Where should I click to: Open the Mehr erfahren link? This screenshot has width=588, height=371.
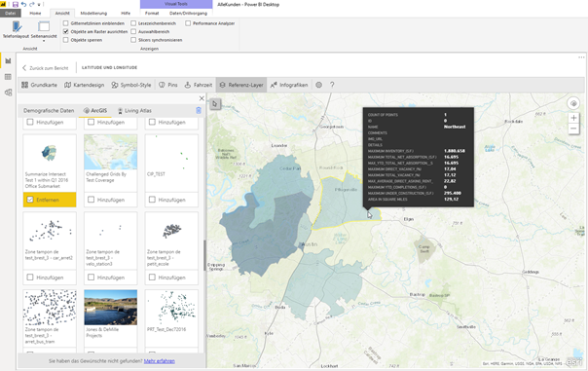pos(160,361)
